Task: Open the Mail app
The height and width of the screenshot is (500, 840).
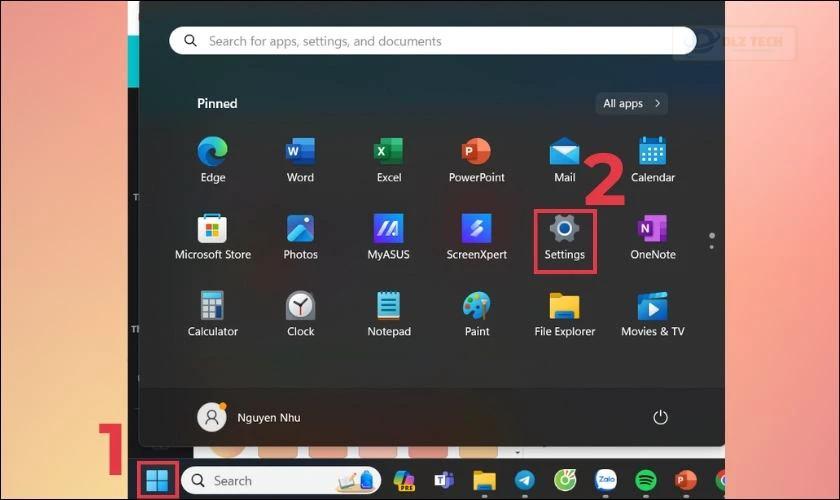Action: (x=565, y=160)
